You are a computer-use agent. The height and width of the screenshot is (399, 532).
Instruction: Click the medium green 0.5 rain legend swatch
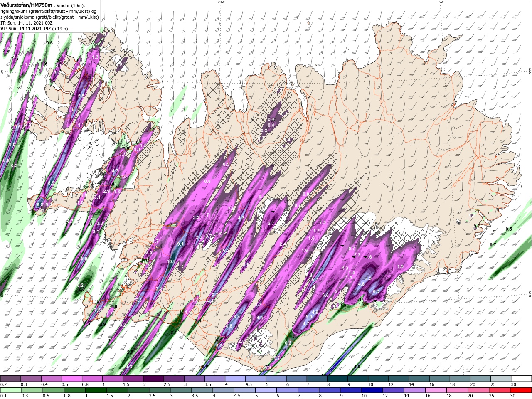[x=53, y=390]
